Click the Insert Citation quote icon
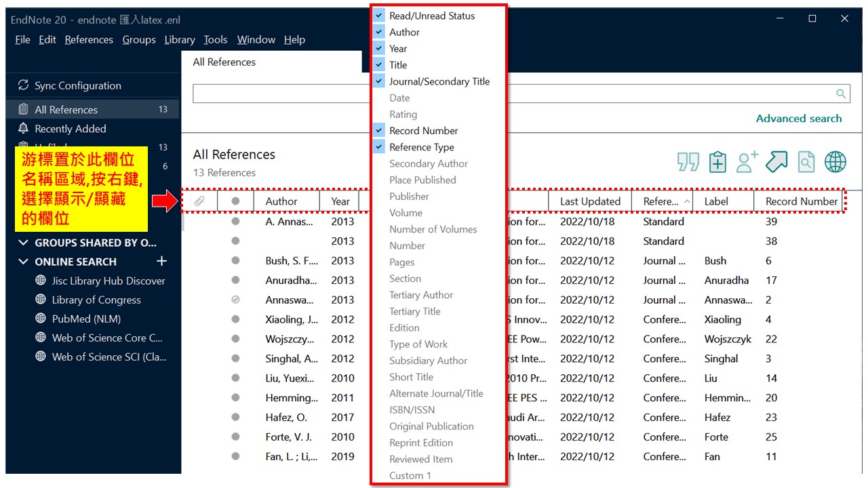The image size is (868, 488). pos(688,162)
